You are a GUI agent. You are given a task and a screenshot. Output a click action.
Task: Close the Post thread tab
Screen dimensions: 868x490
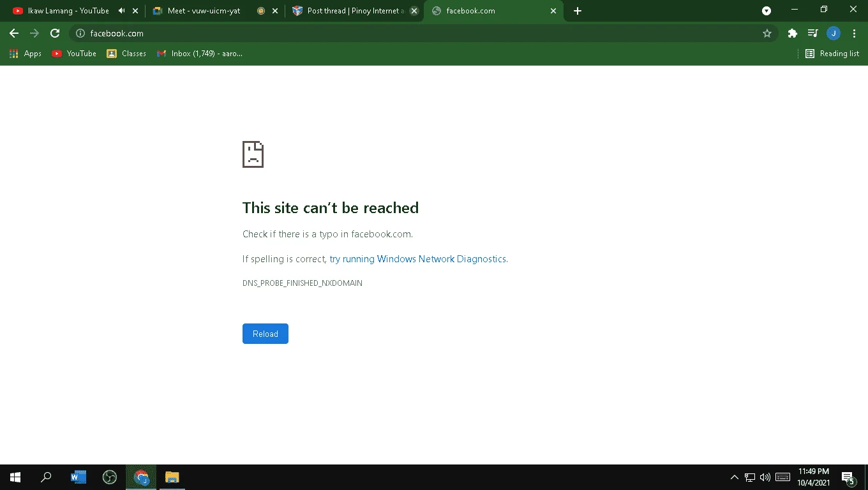(414, 11)
